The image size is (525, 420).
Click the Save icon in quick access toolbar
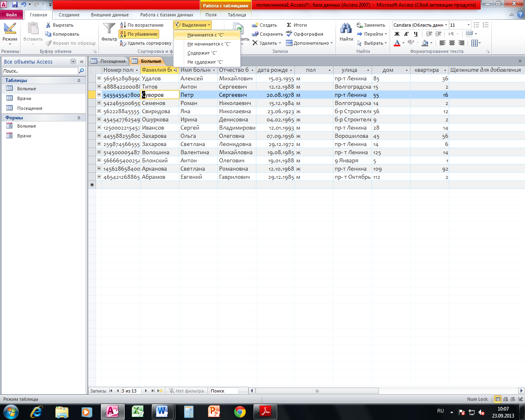click(x=15, y=5)
